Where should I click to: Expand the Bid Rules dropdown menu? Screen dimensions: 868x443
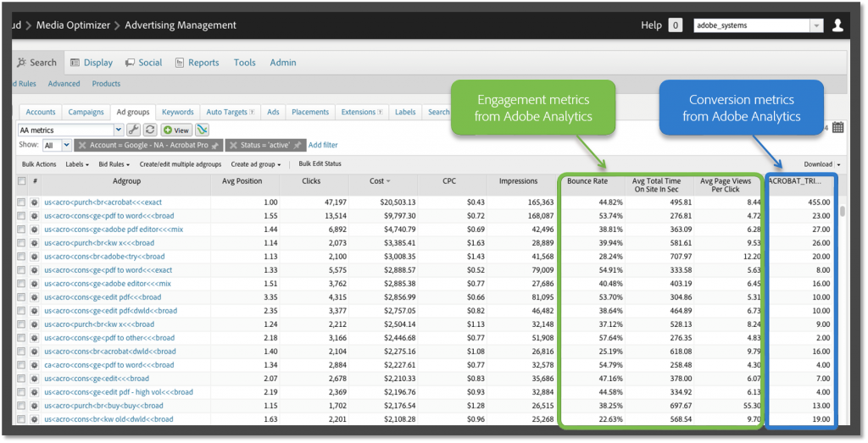point(114,164)
